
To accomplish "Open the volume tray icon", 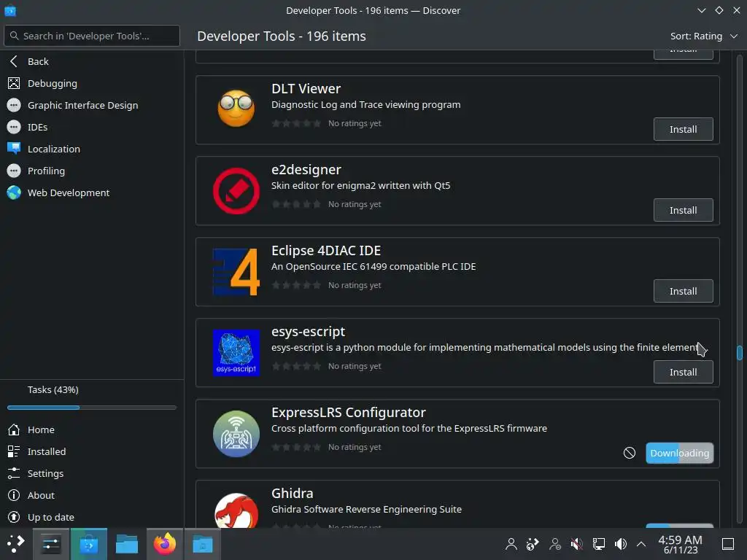I will (x=620, y=544).
